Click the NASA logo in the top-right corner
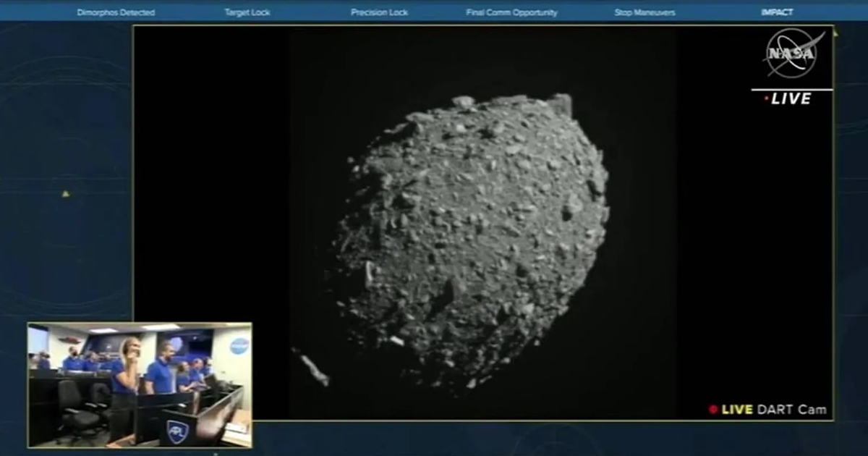The image size is (868, 456). (791, 54)
